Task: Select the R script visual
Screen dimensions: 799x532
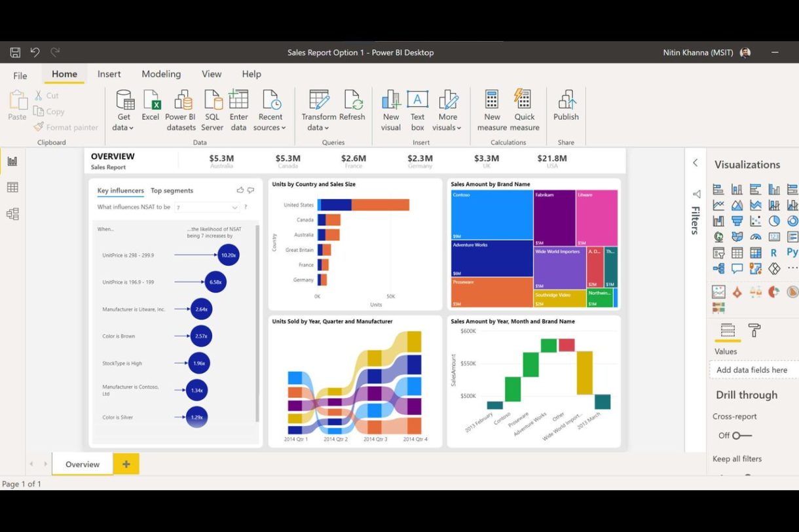Action: 774,253
